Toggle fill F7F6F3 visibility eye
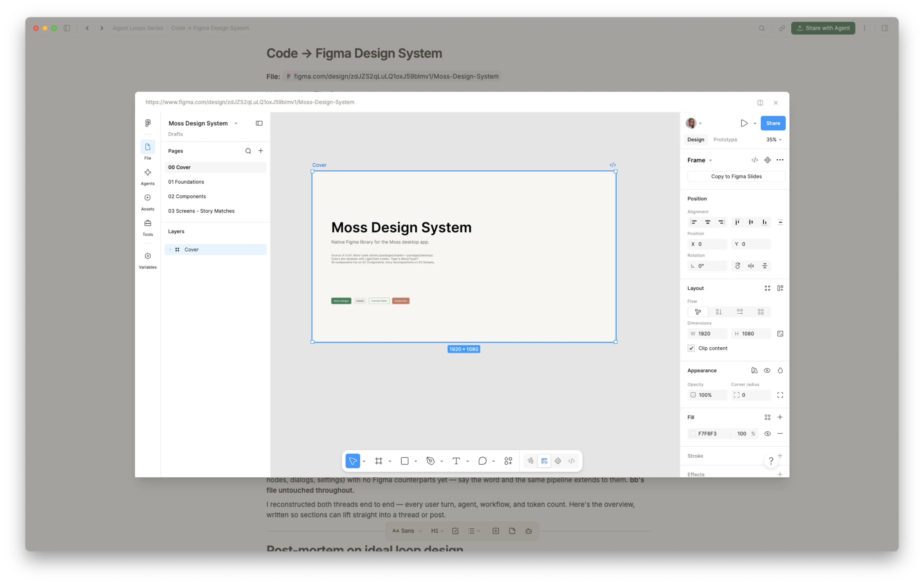This screenshot has height=585, width=924. point(767,433)
